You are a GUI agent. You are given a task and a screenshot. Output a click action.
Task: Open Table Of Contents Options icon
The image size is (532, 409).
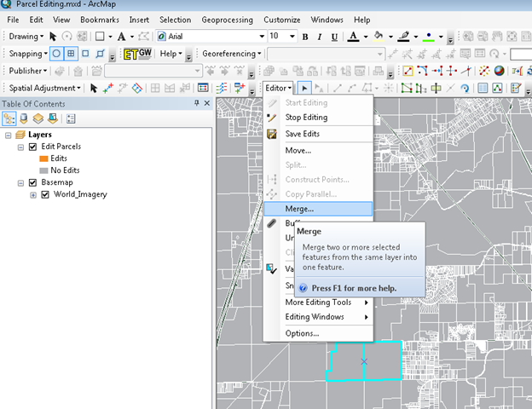[71, 118]
